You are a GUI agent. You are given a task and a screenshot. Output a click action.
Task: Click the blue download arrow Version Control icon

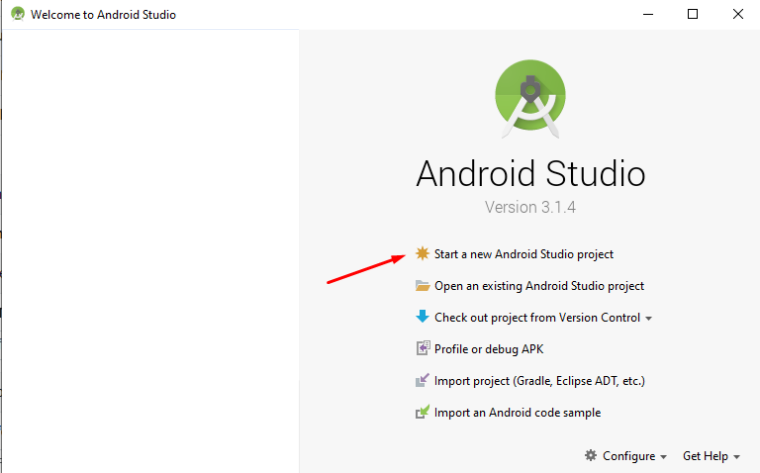pyautogui.click(x=422, y=316)
